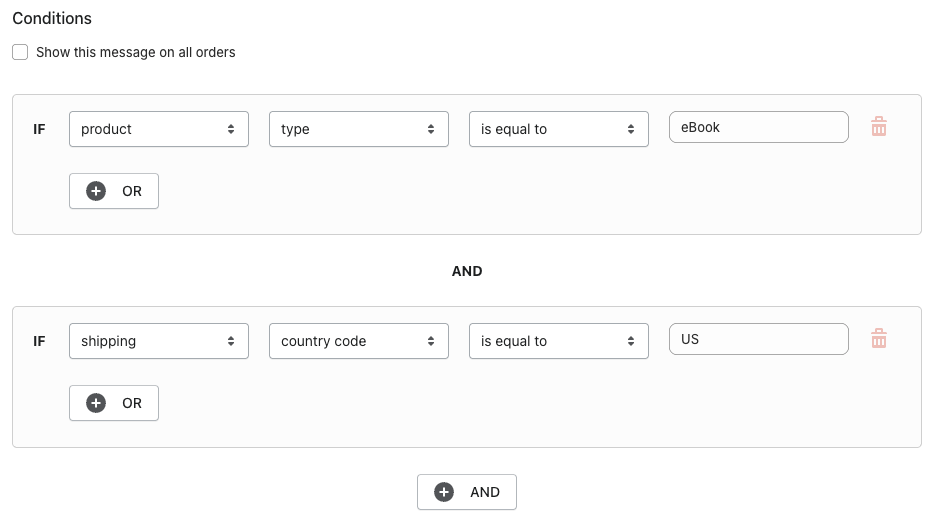Screen dimensions: 935x521
Task: Click the plus icon in first OR button
Action: click(96, 191)
